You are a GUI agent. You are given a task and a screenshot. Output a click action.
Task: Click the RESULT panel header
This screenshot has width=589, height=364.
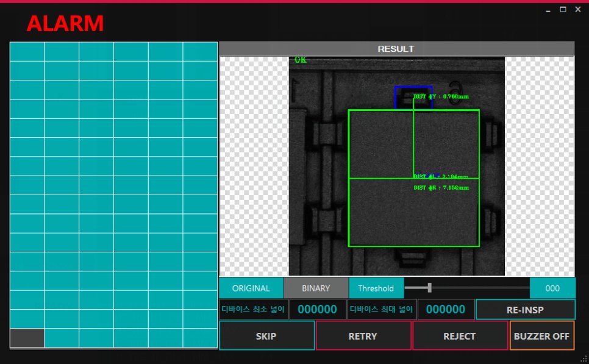click(397, 49)
